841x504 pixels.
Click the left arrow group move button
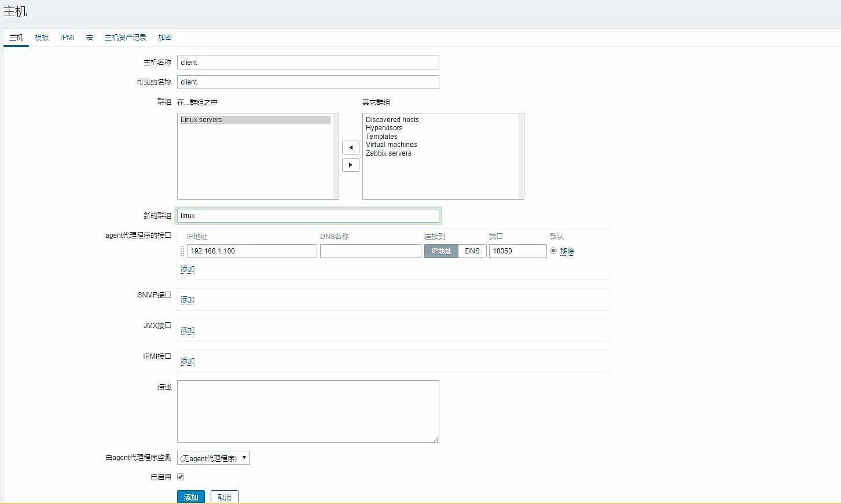[350, 148]
